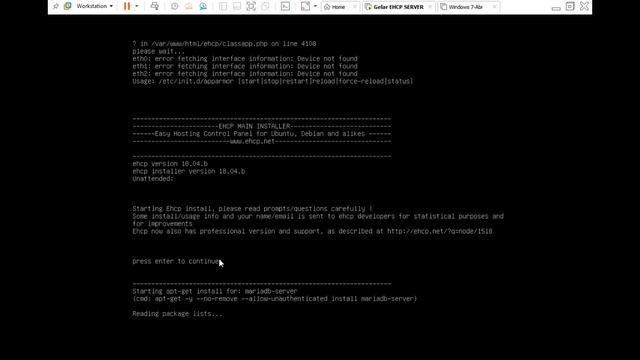Viewport: 640px width, 360px height.
Task: Click the "EHCP MAIN INSTALLER" header text
Action: point(254,126)
